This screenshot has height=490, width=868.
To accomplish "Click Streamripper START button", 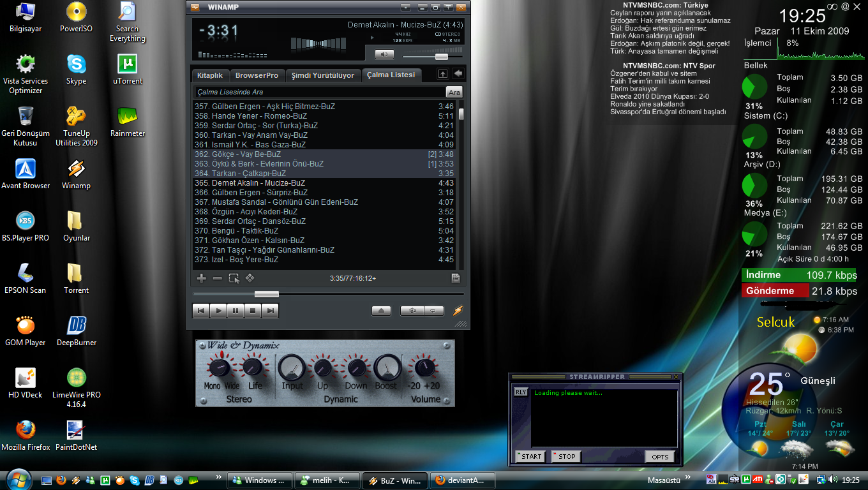I will [531, 456].
